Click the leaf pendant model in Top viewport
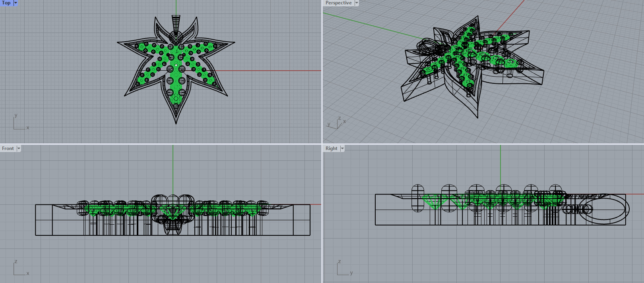644x283 pixels. coord(176,69)
